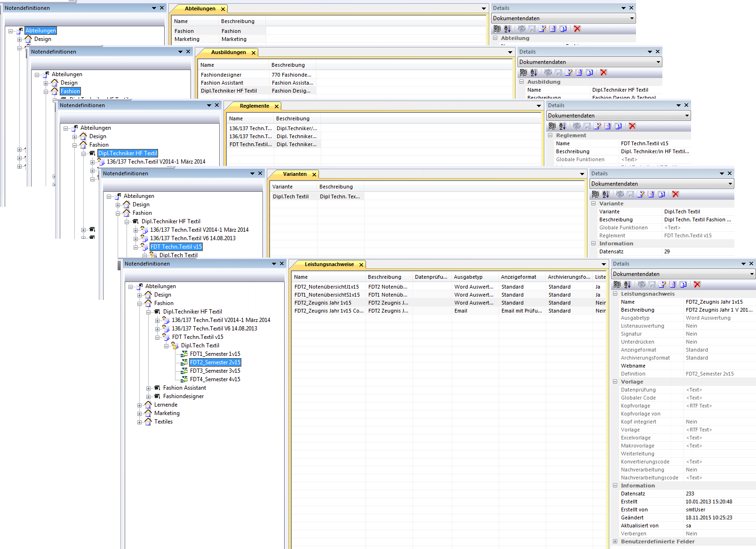The image size is (756, 549).
Task: Click edit icon in Reglement details toolbar
Action: pos(597,126)
